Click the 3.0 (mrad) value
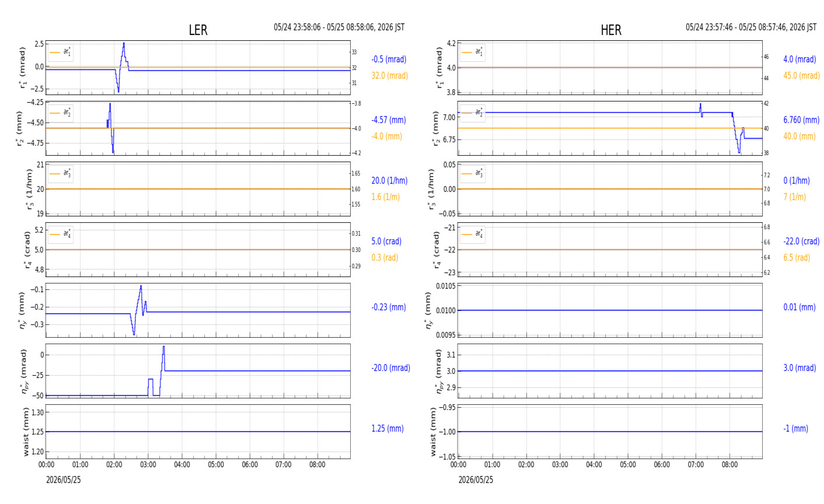824x504 pixels. 801,368
